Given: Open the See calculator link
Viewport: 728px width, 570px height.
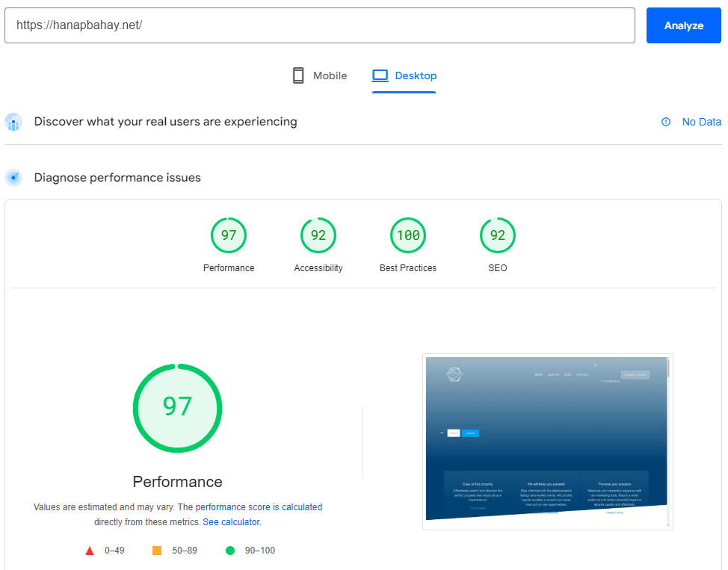Looking at the screenshot, I should click(231, 521).
